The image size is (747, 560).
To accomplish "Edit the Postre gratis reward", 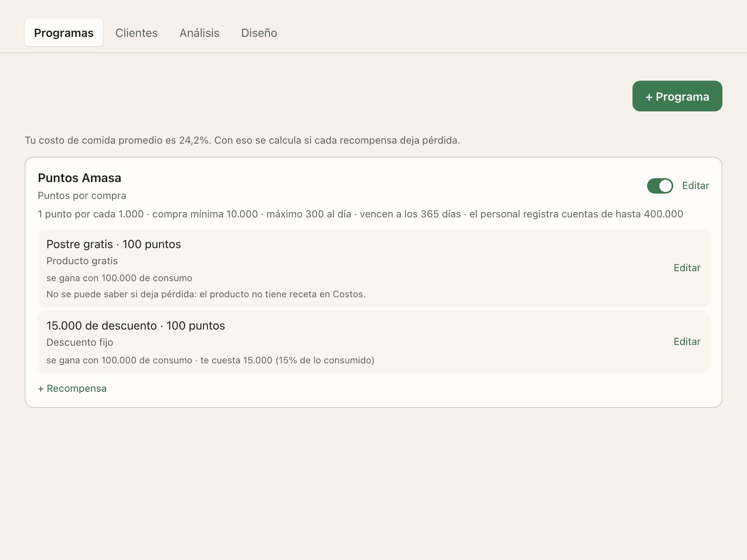I will coord(687,268).
